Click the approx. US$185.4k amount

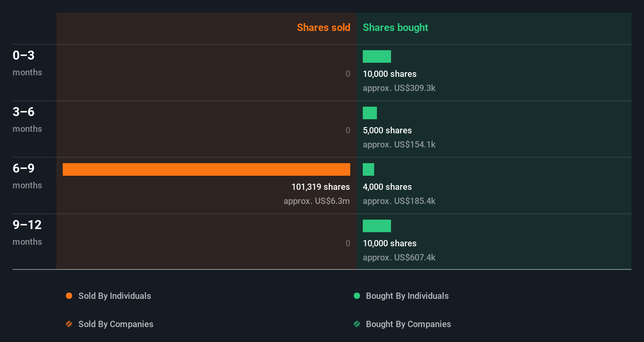click(x=399, y=201)
